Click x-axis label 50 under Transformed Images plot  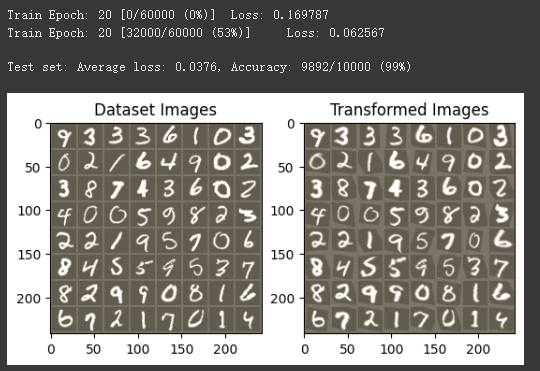point(347,349)
